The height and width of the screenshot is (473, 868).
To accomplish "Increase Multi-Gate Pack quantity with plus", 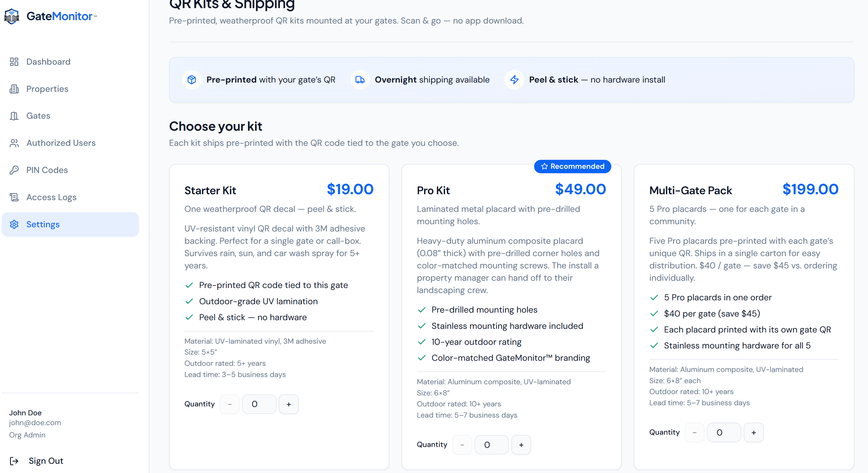I will click(754, 432).
